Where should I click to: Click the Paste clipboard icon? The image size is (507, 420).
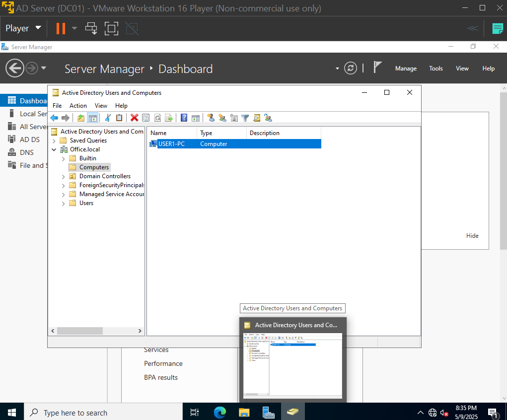[x=119, y=118]
